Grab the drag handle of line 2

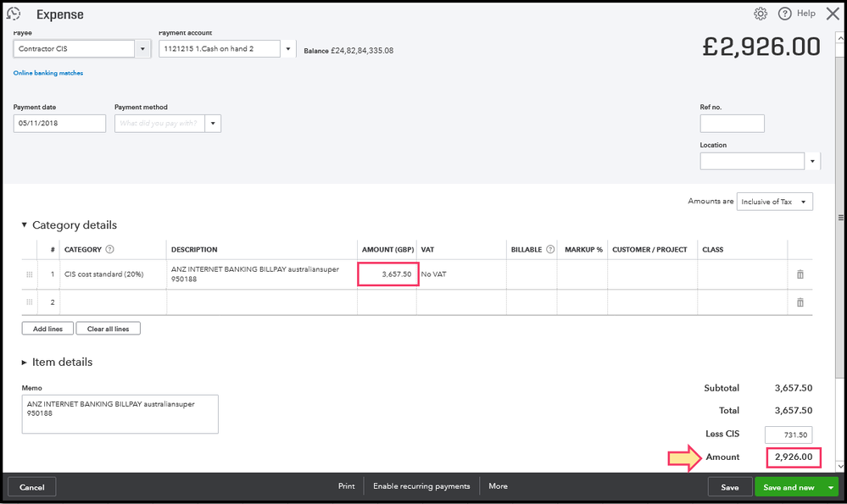[29, 302]
